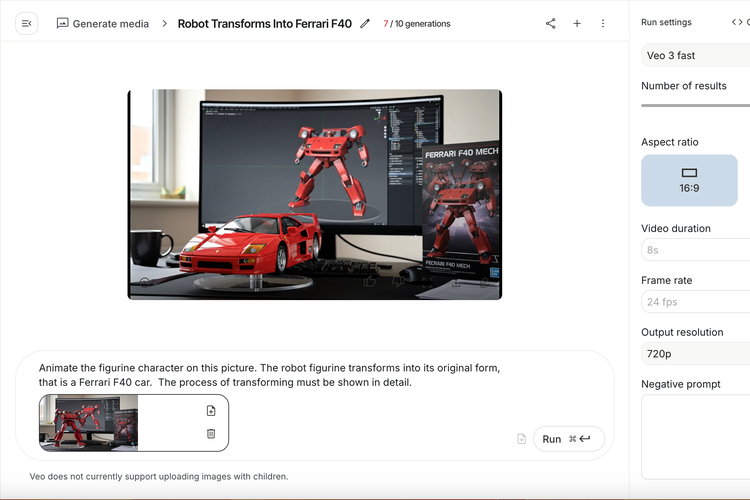The height and width of the screenshot is (500, 750).
Task: Open the Output resolution 720p dropdown
Action: click(695, 354)
